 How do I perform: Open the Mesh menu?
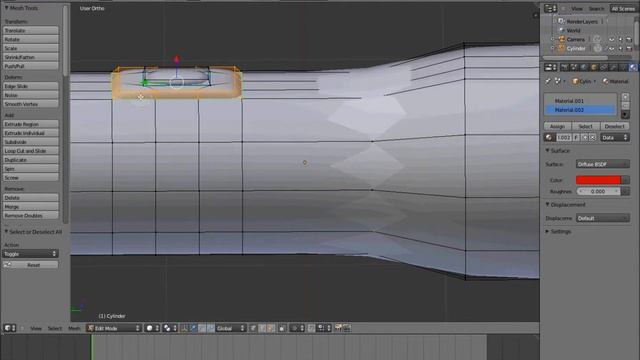point(74,328)
